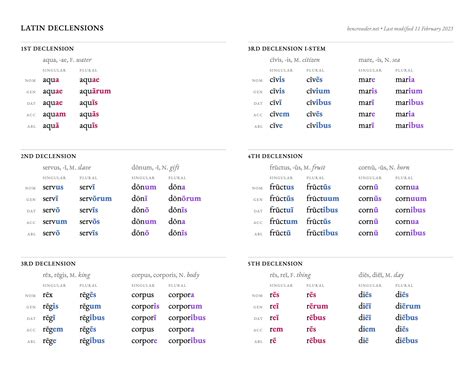Viewport: 474px width, 366px height.
Task: Click the word rēgum
Action: tap(90, 306)
